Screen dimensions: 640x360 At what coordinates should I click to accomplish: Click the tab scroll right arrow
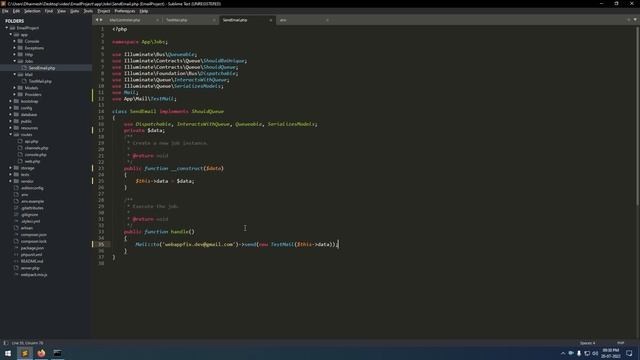[x=101, y=20]
